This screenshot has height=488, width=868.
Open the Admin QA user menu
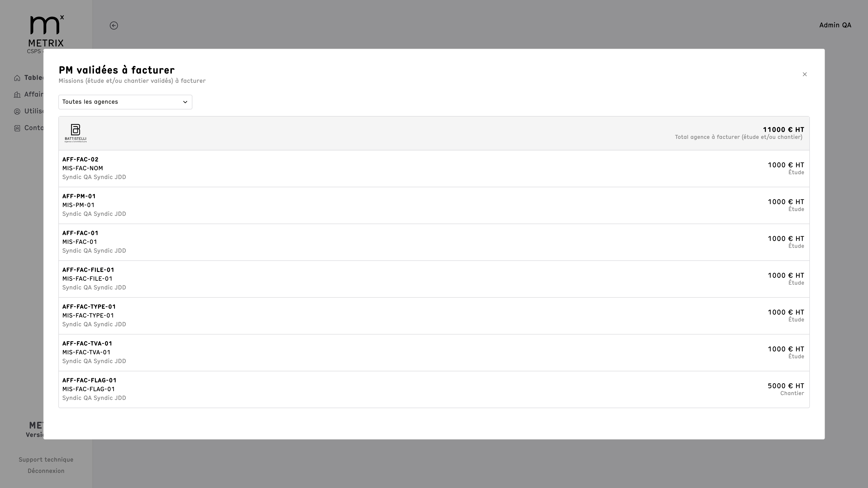835,25
